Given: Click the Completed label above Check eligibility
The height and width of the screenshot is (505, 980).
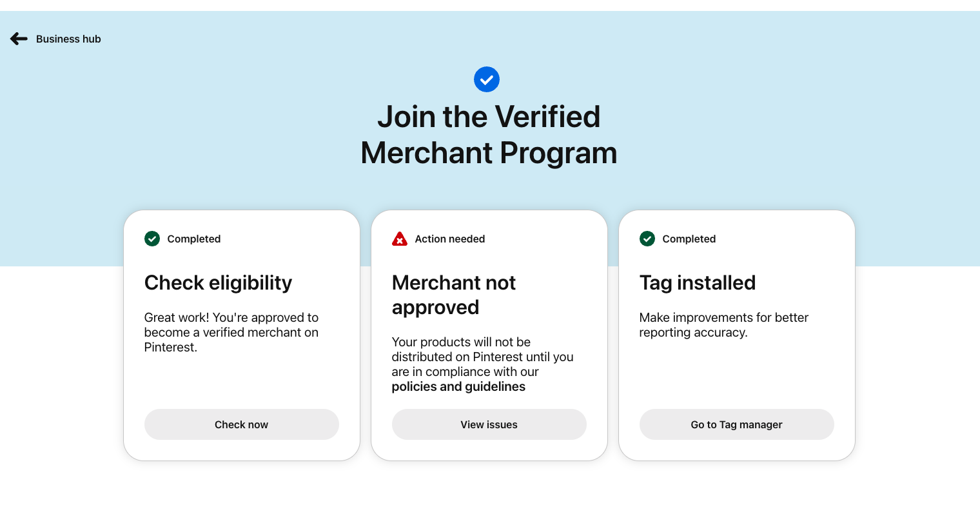Looking at the screenshot, I should point(193,239).
